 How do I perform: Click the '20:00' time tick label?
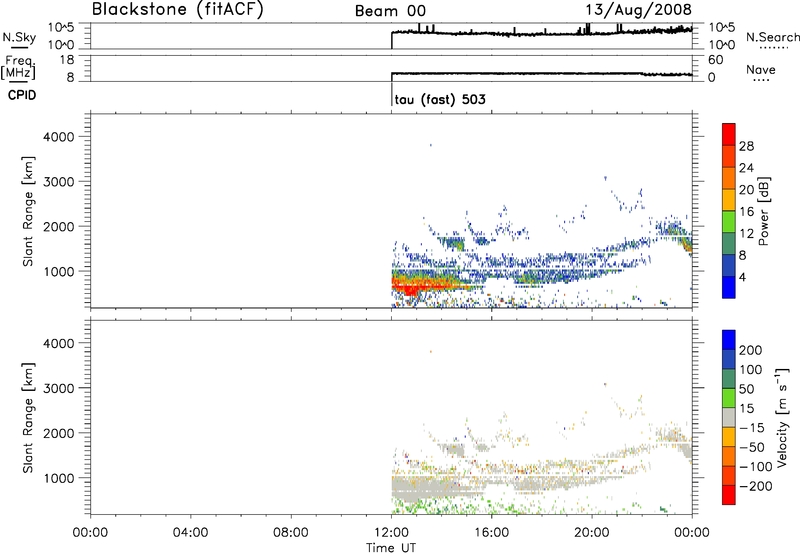point(592,533)
